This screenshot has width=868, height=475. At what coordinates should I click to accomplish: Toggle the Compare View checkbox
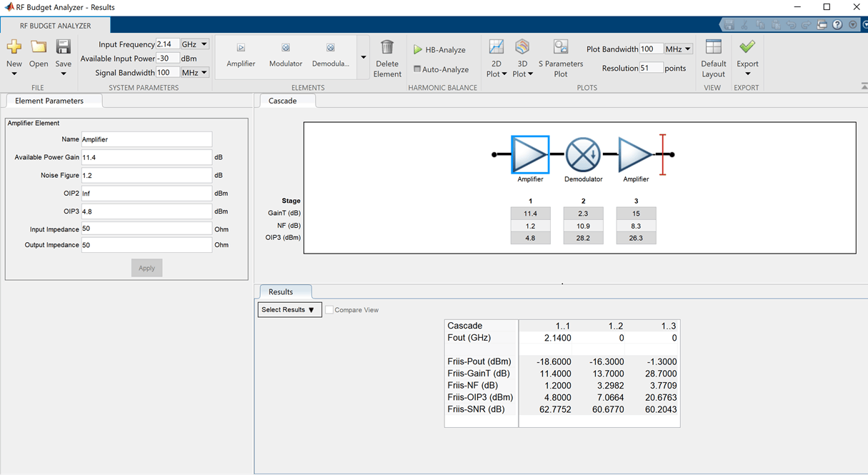pyautogui.click(x=329, y=310)
